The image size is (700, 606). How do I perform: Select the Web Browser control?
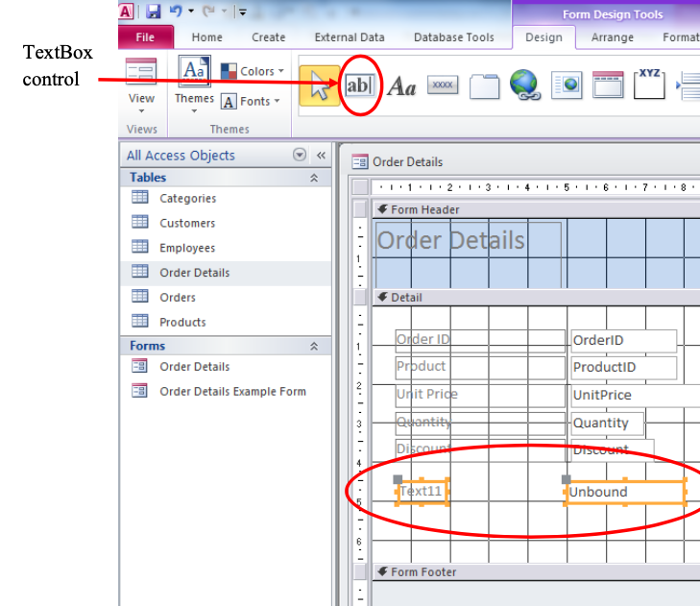[x=567, y=85]
